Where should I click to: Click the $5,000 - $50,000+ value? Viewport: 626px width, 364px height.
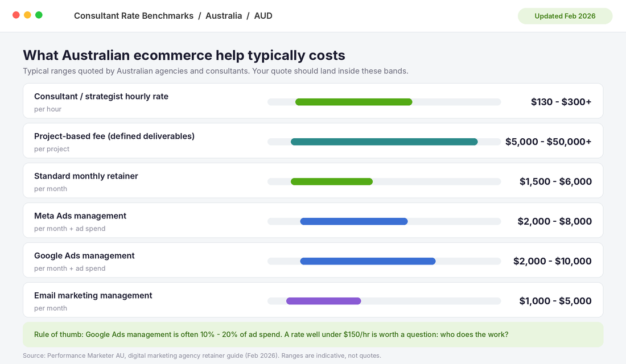click(x=549, y=142)
